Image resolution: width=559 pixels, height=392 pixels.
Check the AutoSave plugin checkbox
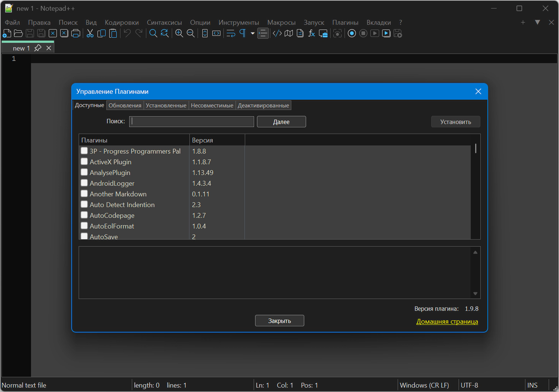84,236
